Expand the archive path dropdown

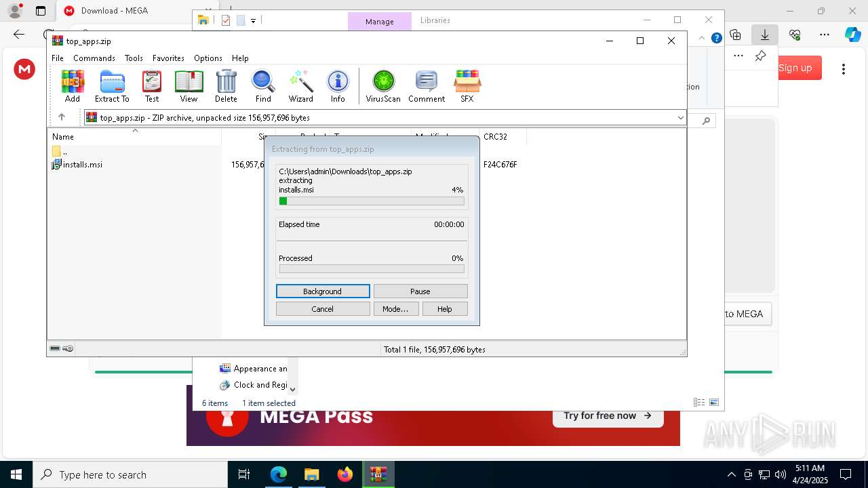pos(680,118)
